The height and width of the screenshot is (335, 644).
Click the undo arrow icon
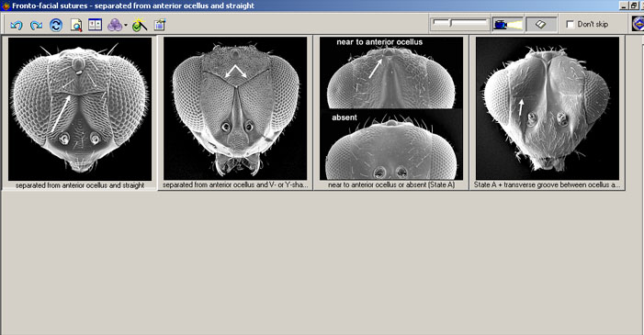click(x=17, y=26)
